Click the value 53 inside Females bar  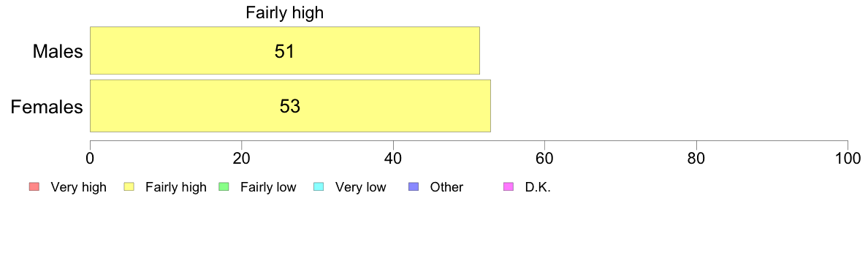289,106
